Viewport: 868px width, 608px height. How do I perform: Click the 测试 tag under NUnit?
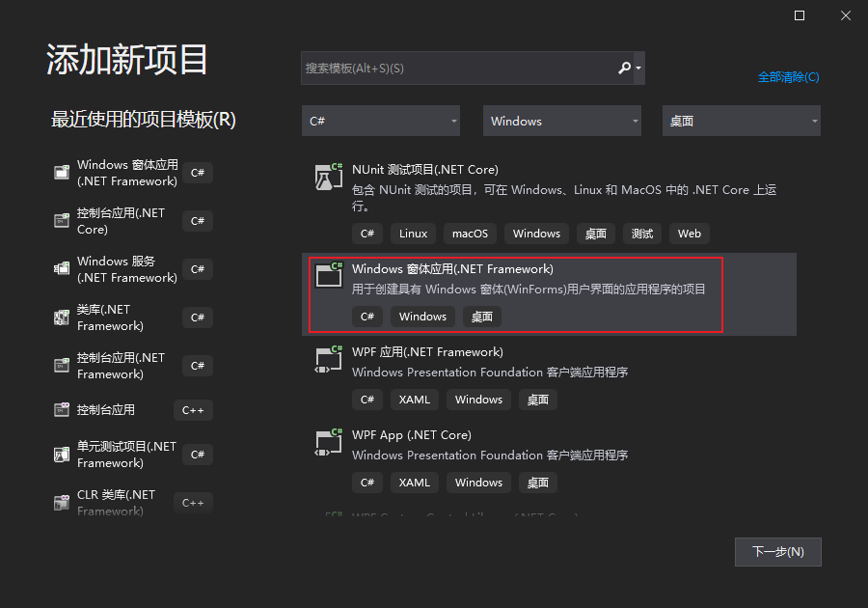click(642, 234)
